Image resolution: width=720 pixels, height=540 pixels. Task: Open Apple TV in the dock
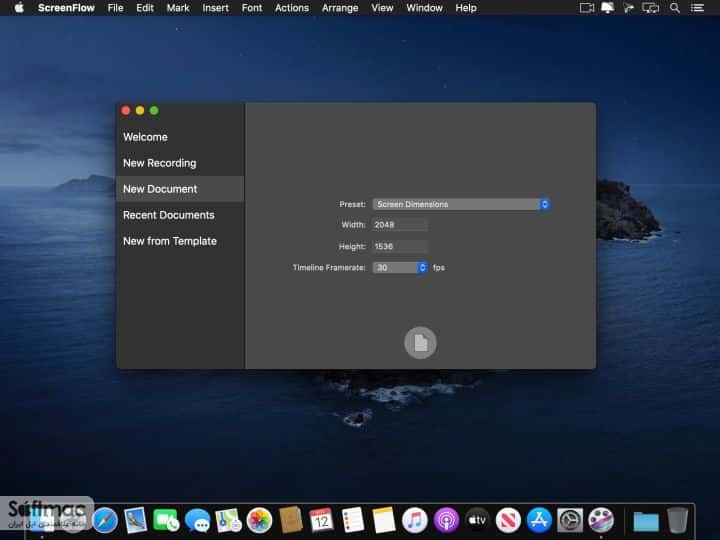477,520
